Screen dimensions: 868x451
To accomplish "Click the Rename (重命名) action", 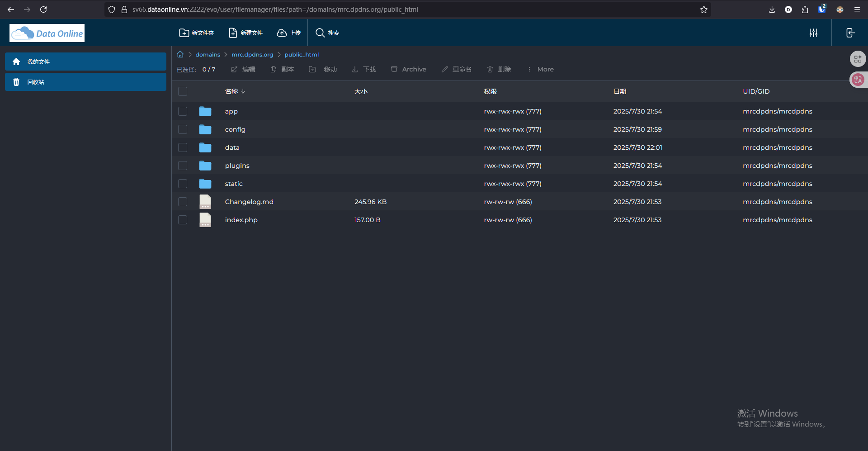I will [457, 69].
